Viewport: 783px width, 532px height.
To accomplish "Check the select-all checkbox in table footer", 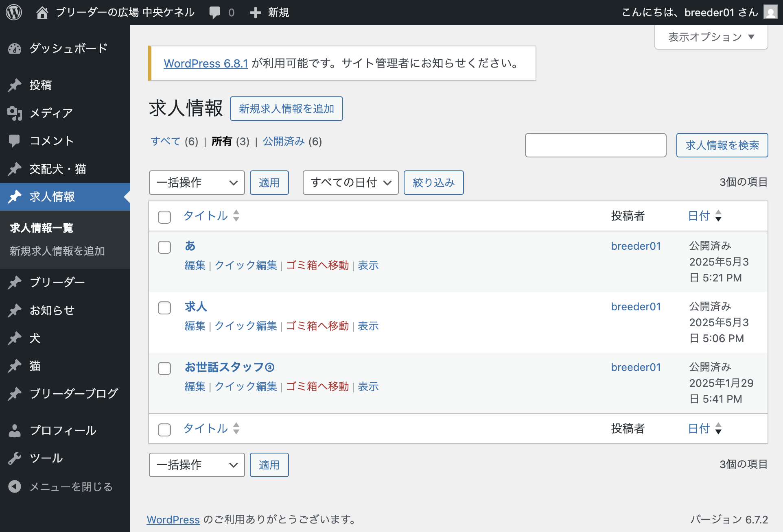I will coord(164,430).
